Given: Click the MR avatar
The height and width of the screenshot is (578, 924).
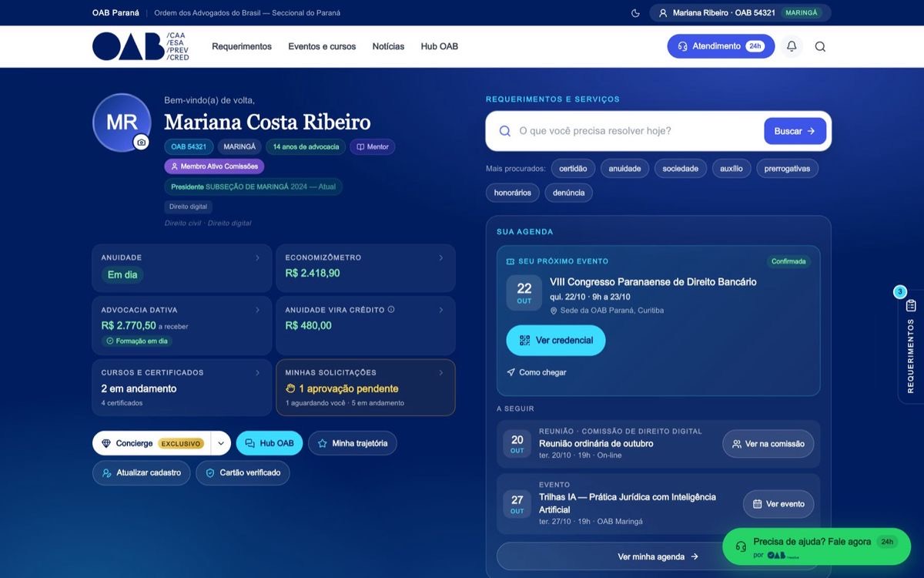Looking at the screenshot, I should pos(122,123).
